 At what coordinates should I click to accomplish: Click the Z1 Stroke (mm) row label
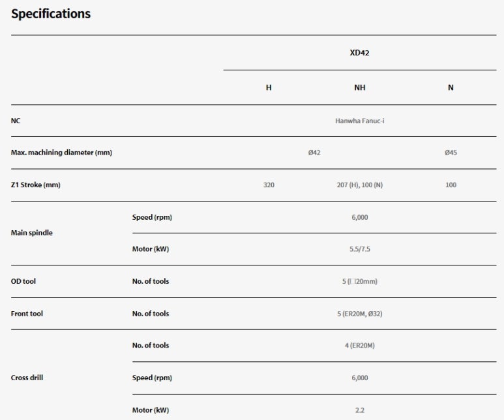36,185
